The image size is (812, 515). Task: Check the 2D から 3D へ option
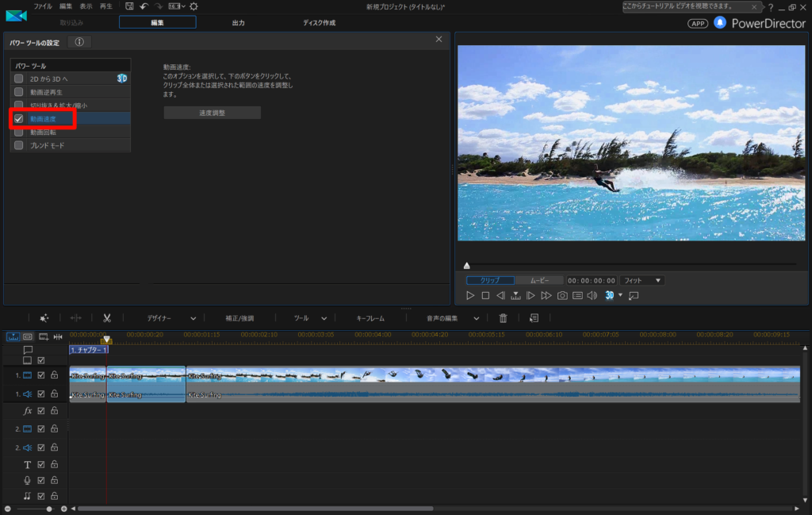point(19,79)
